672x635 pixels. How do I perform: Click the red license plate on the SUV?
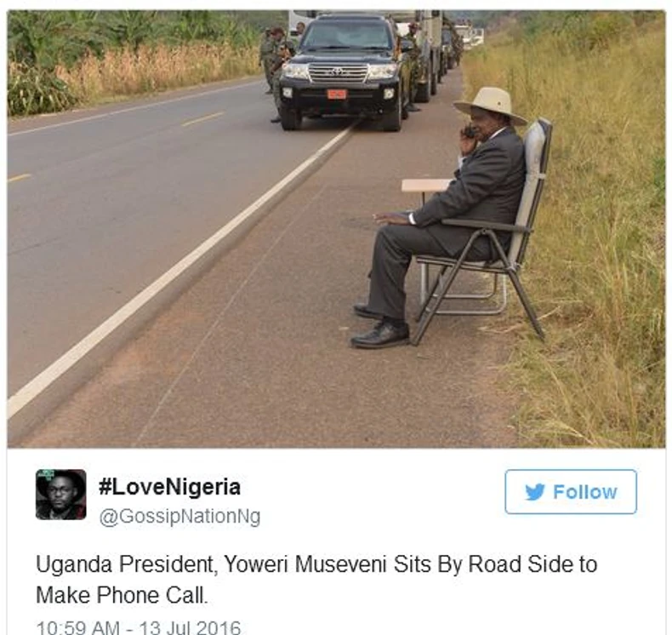(x=337, y=94)
